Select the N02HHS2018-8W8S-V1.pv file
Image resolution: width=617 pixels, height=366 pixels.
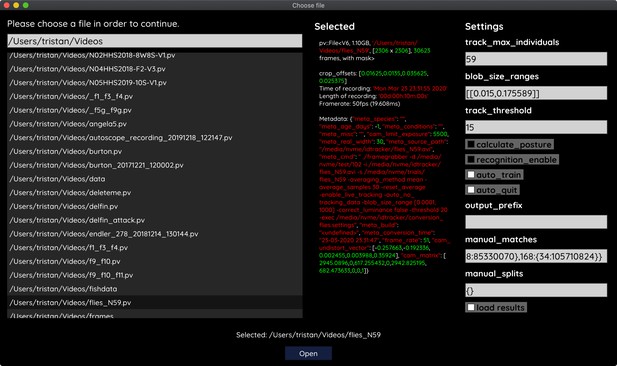pos(155,55)
